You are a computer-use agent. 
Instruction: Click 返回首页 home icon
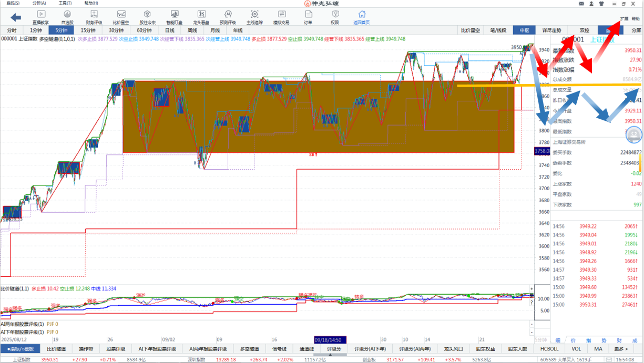tap(361, 17)
